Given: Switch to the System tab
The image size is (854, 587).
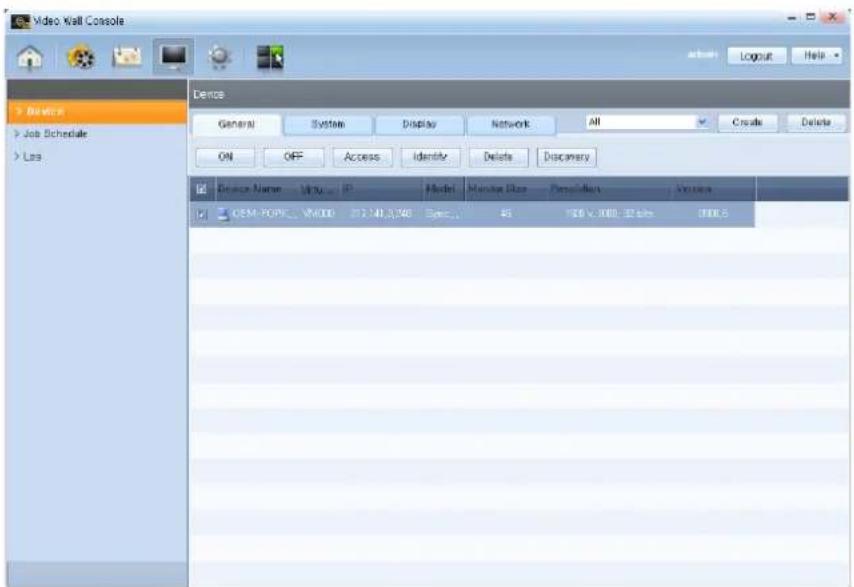Looking at the screenshot, I should [x=328, y=124].
